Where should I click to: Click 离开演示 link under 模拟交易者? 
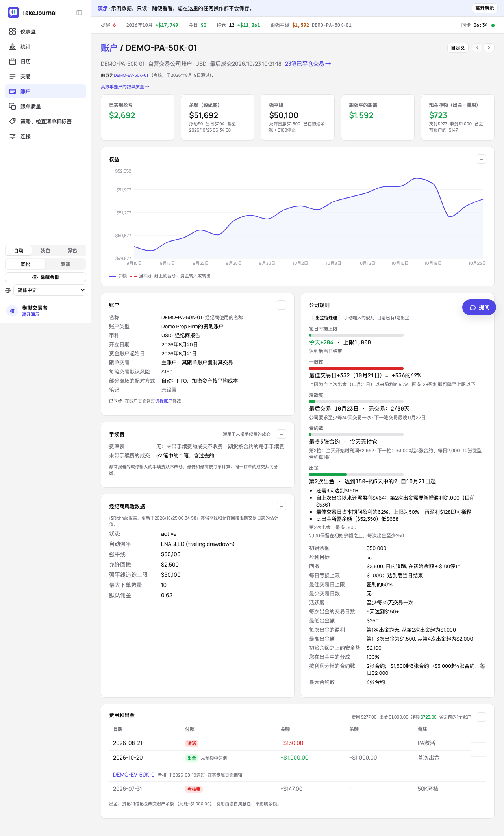pos(31,314)
